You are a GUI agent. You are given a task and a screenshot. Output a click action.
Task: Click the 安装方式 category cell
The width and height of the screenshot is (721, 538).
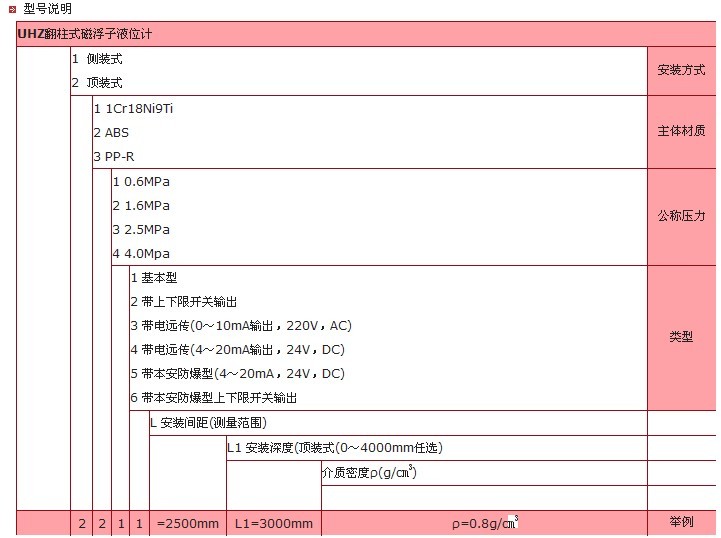pos(680,71)
